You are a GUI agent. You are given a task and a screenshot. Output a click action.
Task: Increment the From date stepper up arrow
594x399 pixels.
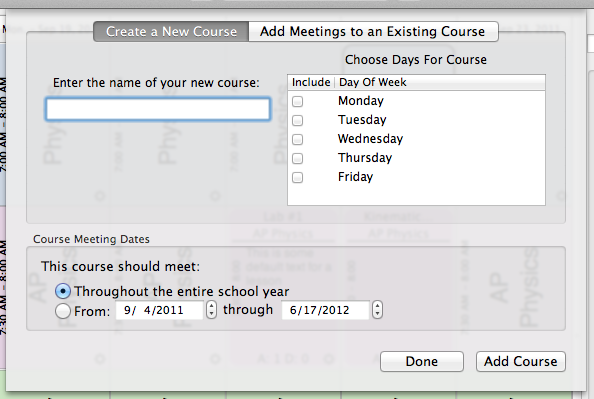[x=212, y=305]
